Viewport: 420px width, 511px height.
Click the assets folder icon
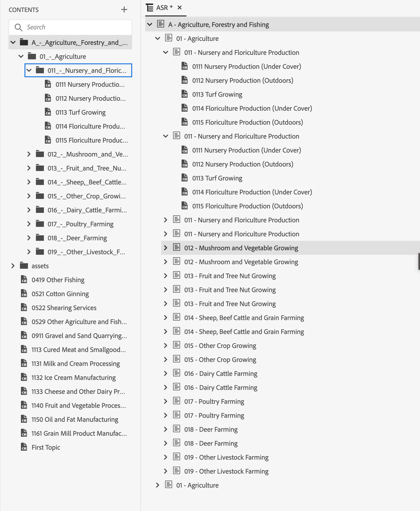24,265
